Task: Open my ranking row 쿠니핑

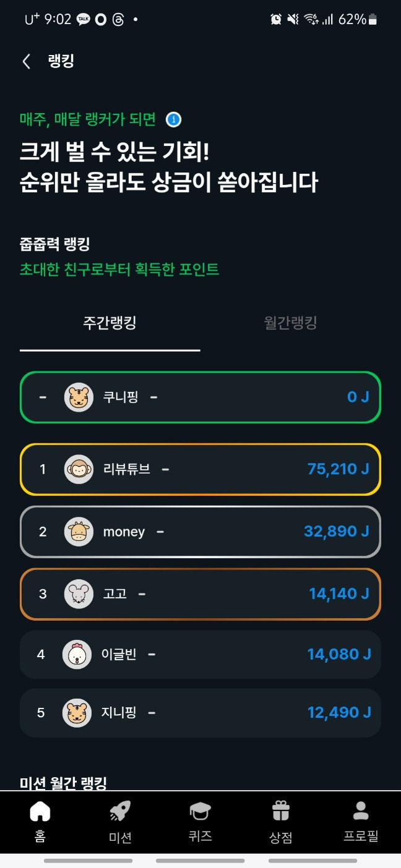Action: pos(200,397)
